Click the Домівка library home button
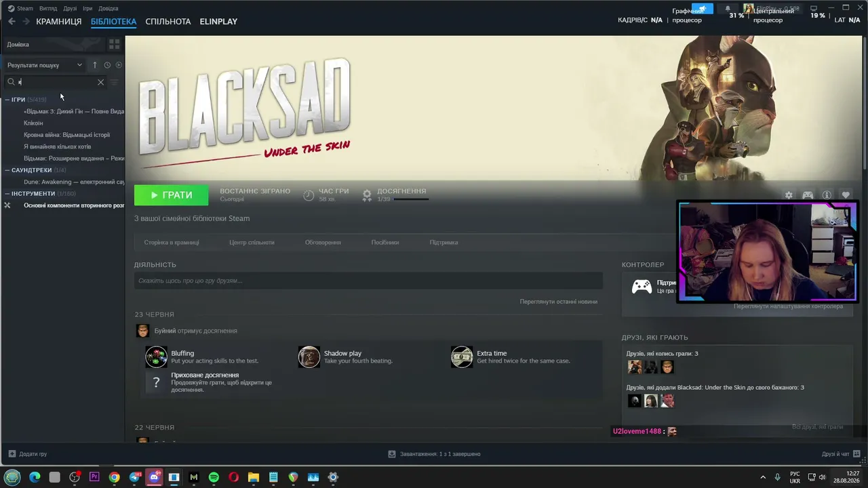The width and height of the screenshot is (868, 488). click(x=54, y=44)
